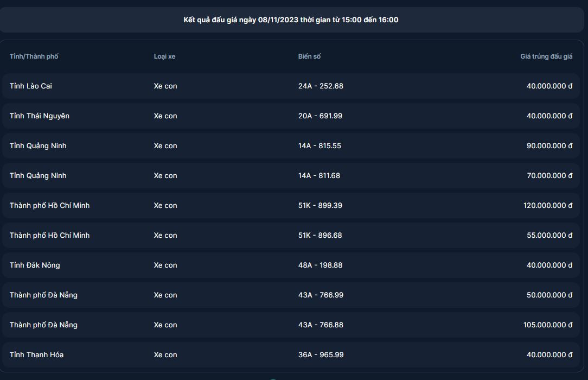Image resolution: width=588 pixels, height=380 pixels.
Task: Click the Giá trúng đấu giá column header
Action: coord(546,56)
